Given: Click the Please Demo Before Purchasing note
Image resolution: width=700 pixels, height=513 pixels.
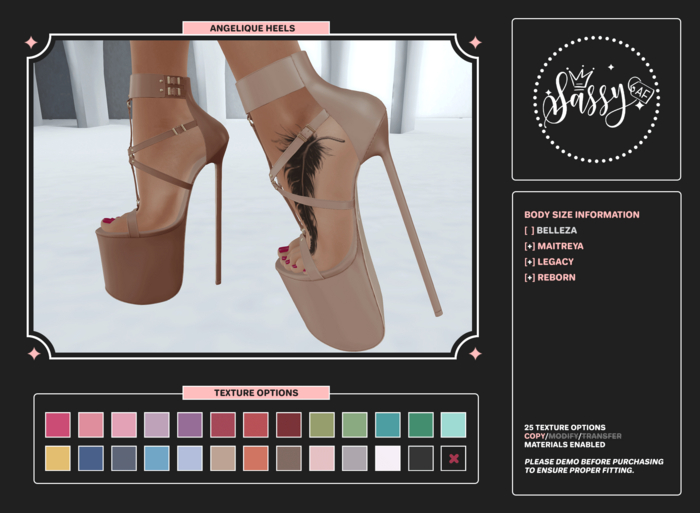Looking at the screenshot, I should point(594,466).
